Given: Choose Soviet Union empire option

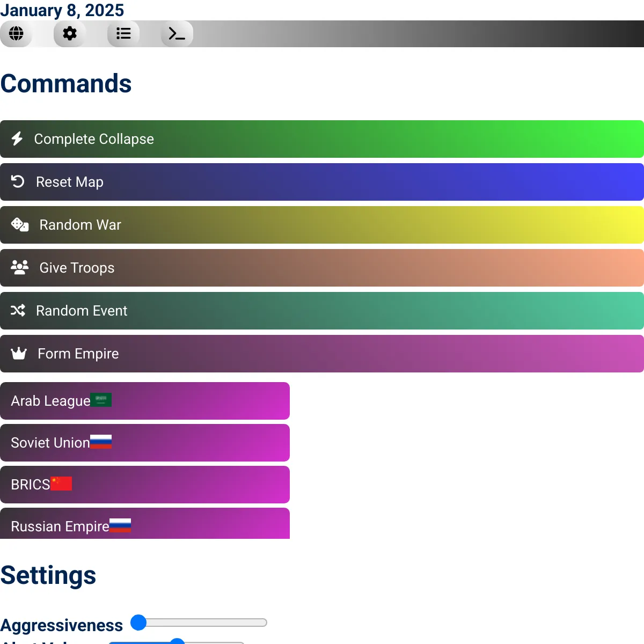Looking at the screenshot, I should pyautogui.click(x=145, y=443).
